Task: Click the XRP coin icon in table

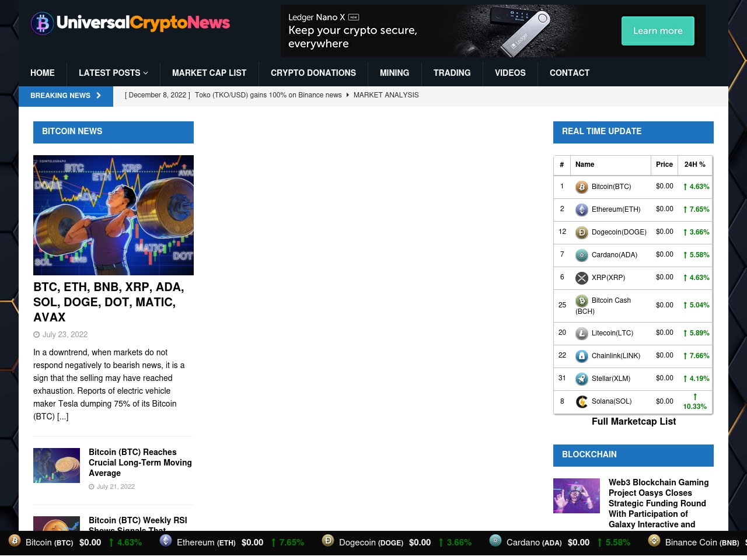Action: (582, 278)
